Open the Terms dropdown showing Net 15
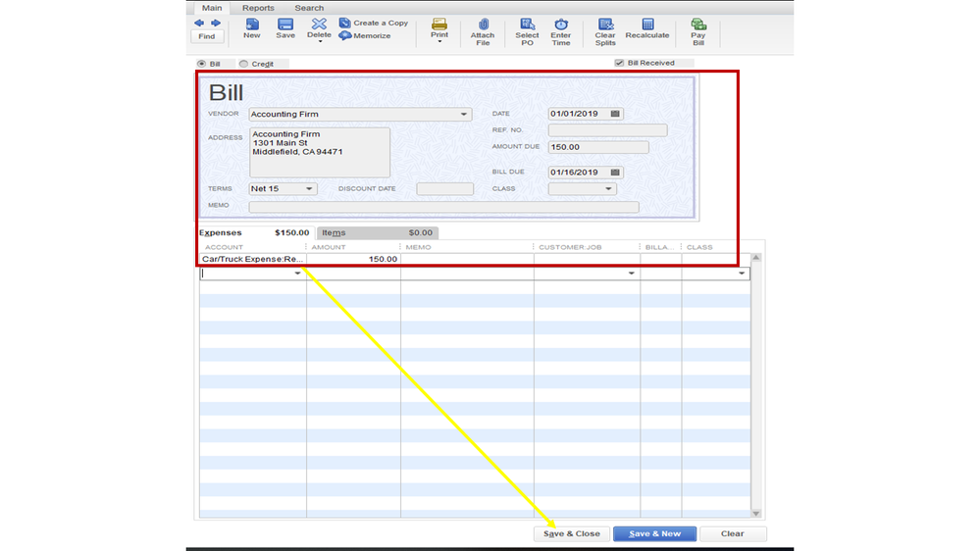The image size is (980, 551). click(x=309, y=189)
